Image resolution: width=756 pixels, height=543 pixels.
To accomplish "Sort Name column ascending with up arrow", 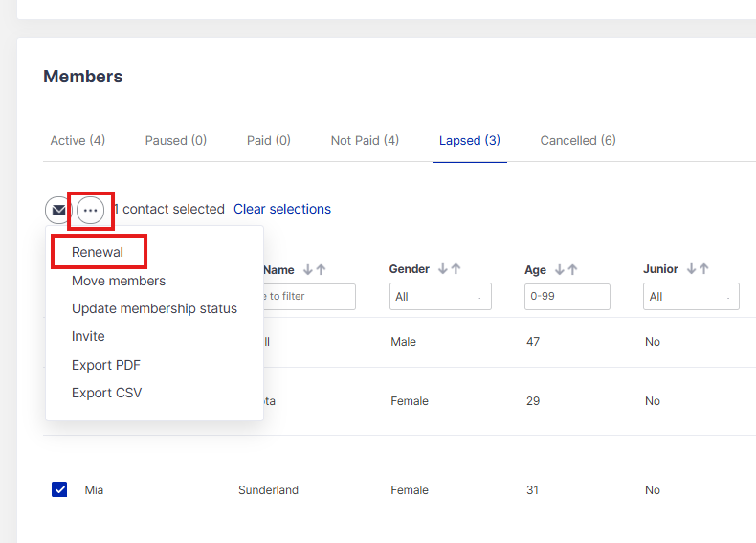I will pyautogui.click(x=321, y=270).
